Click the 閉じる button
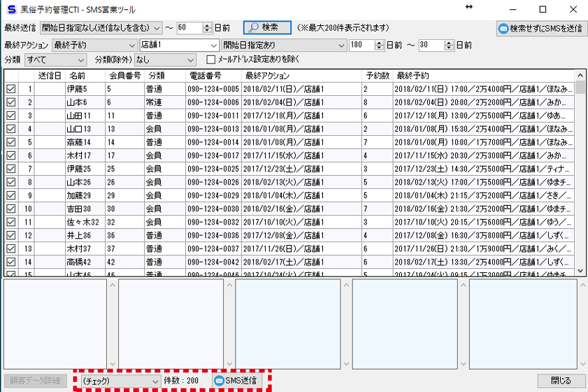This screenshot has width=588, height=392. click(x=561, y=381)
